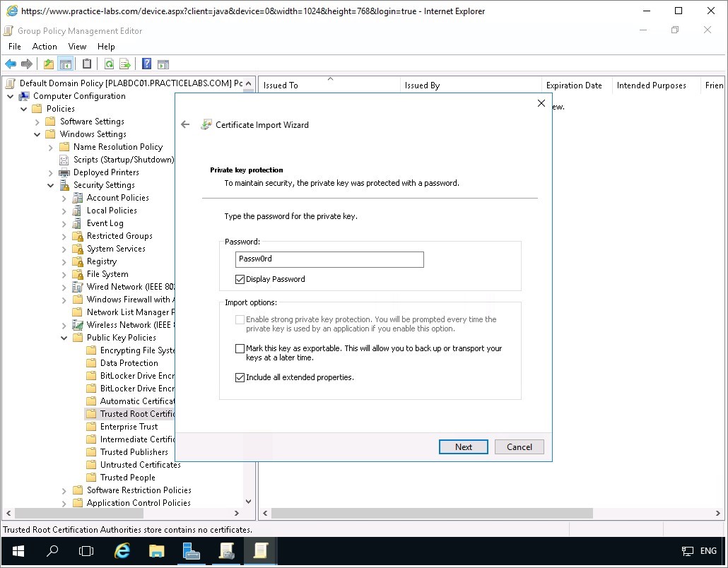The height and width of the screenshot is (568, 728).
Task: Open Help via blue question mark icon
Action: tap(146, 64)
